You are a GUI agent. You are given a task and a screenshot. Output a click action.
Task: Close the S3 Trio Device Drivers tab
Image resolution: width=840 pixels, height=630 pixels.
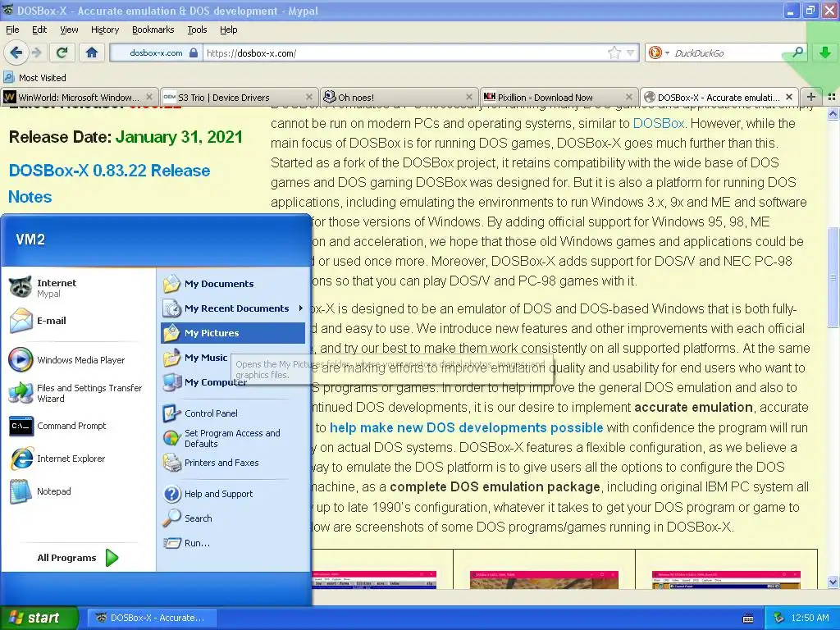[309, 97]
